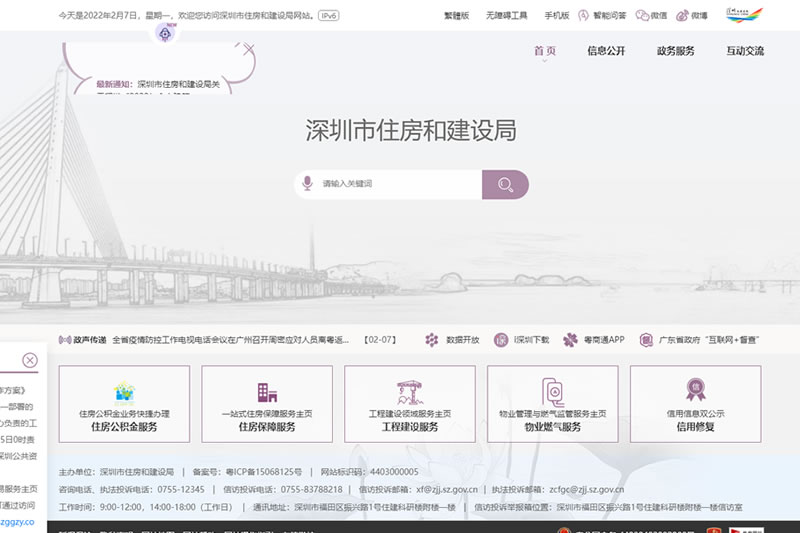Open the 无障碍工具 accessibility tools link
Viewport: 800px width, 533px height.
point(506,16)
